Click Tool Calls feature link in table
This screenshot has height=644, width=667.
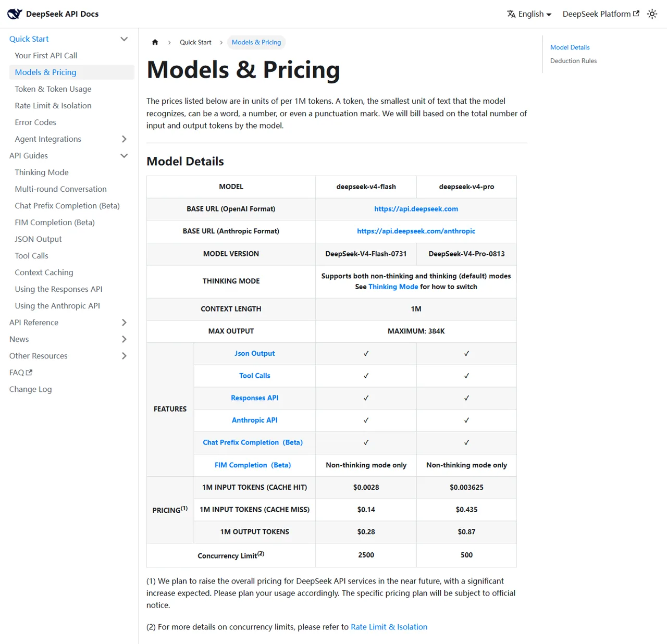[254, 376]
